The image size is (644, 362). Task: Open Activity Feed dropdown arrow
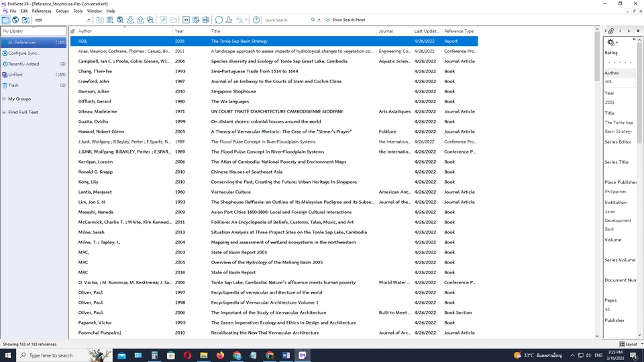coord(246,19)
